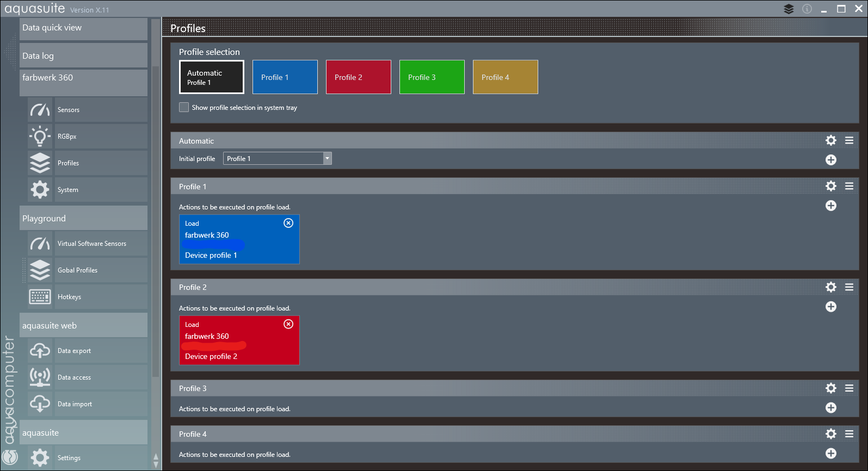Enable Show profile selection in system tray

click(184, 107)
